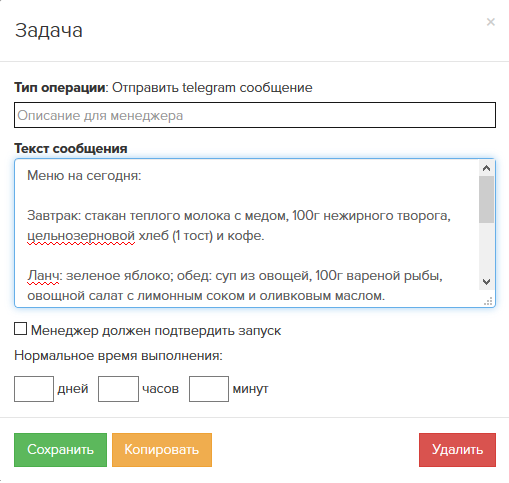
Task: Focus the 'дней' input box
Action: [34, 389]
